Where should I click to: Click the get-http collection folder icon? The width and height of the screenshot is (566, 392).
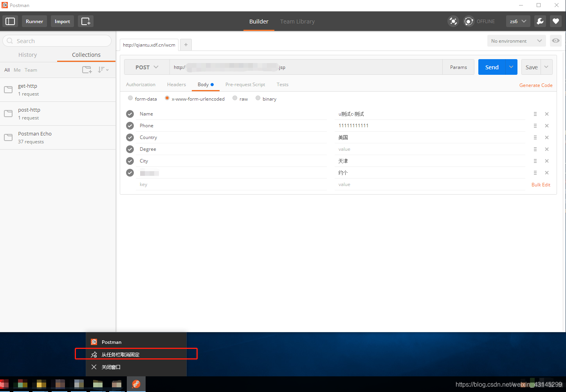[8, 90]
